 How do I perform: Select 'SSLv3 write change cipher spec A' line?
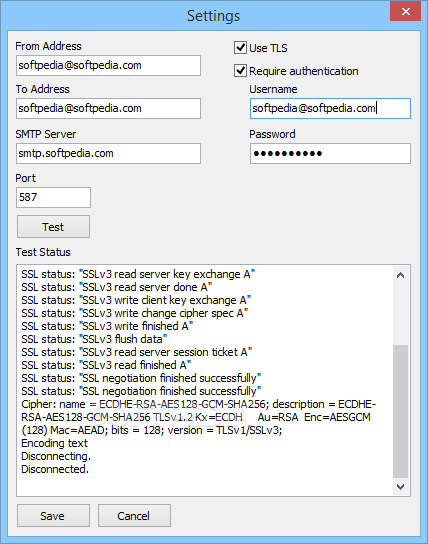pos(135,313)
